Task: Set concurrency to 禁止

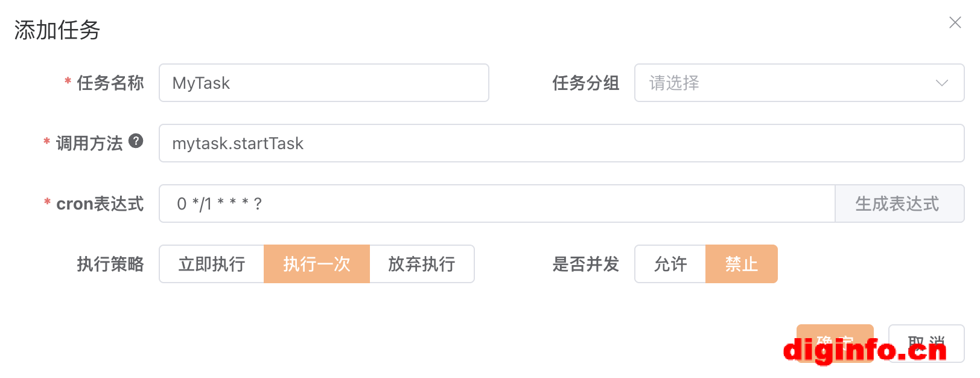Action: (x=742, y=264)
